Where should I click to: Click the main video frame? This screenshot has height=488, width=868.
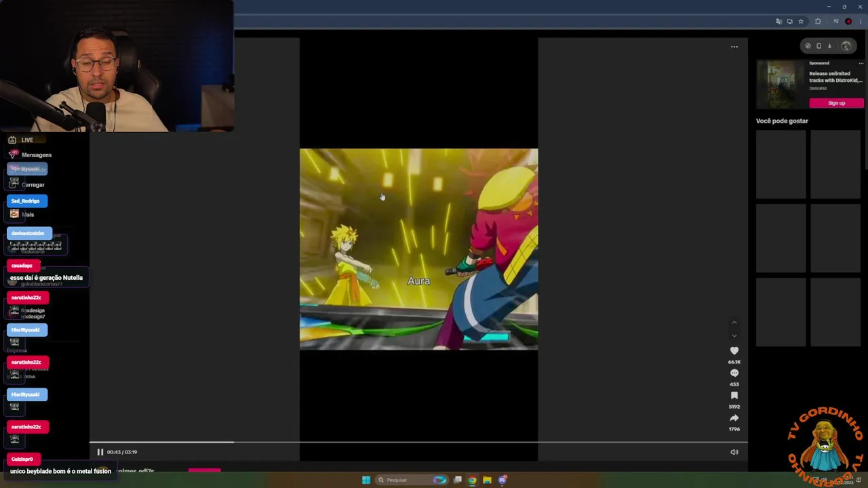418,249
